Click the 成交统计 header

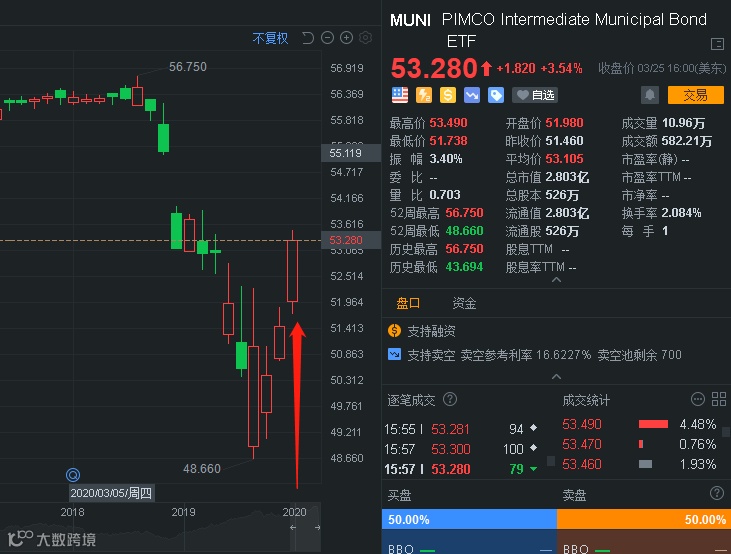coord(586,400)
